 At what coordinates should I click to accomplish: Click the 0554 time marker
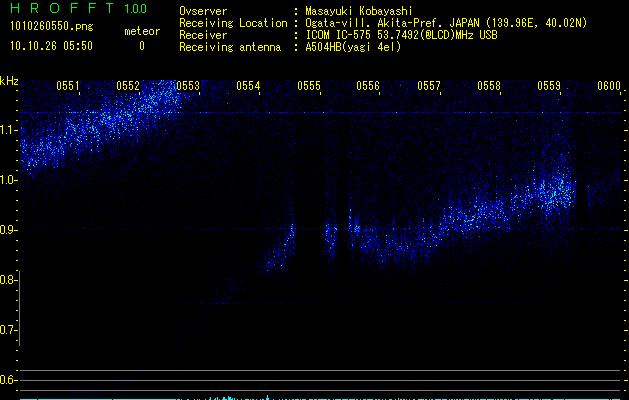pyautogui.click(x=248, y=86)
